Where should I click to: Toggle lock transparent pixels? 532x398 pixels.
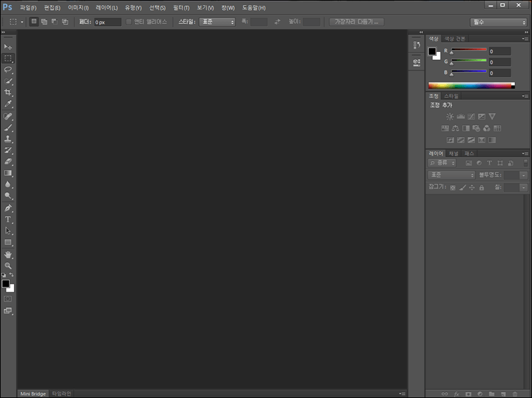[453, 188]
